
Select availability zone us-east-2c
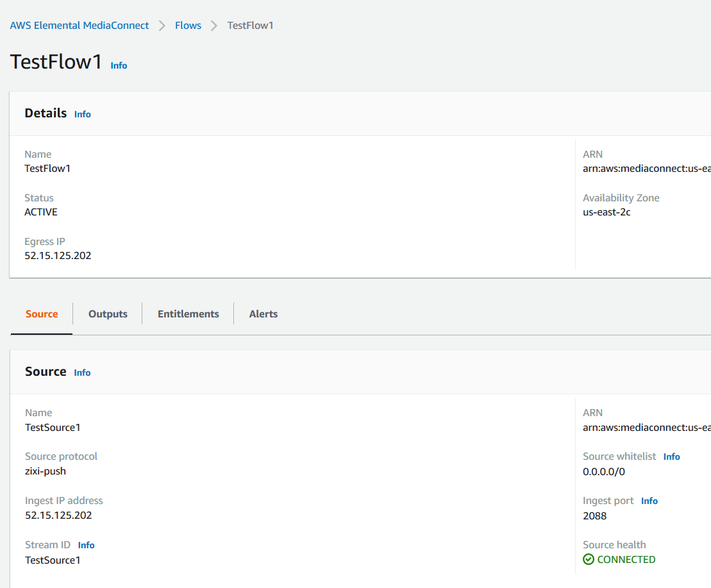click(x=606, y=212)
